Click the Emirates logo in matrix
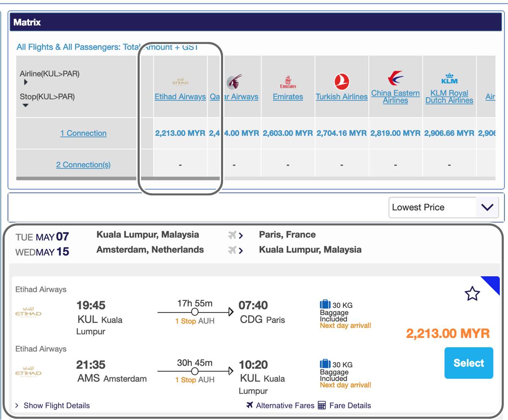 coord(288,82)
